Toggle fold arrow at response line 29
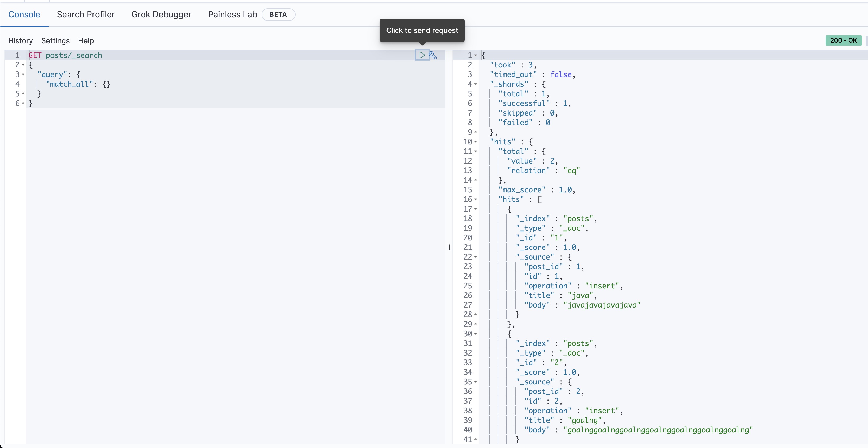 click(476, 324)
